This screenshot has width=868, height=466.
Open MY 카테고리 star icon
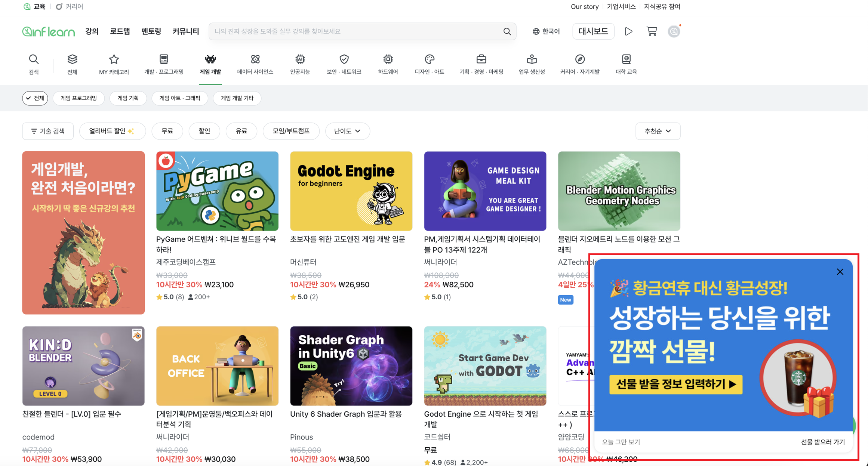pos(114,59)
